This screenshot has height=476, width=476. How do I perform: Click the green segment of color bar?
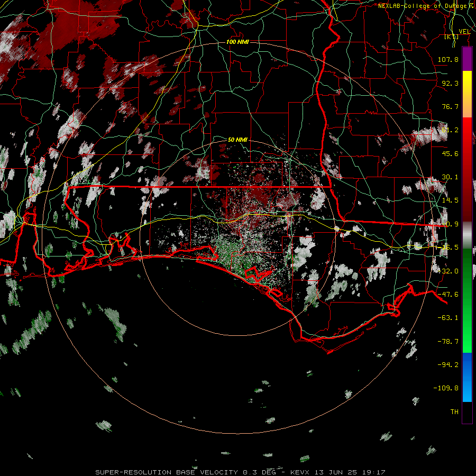[x=467, y=300]
